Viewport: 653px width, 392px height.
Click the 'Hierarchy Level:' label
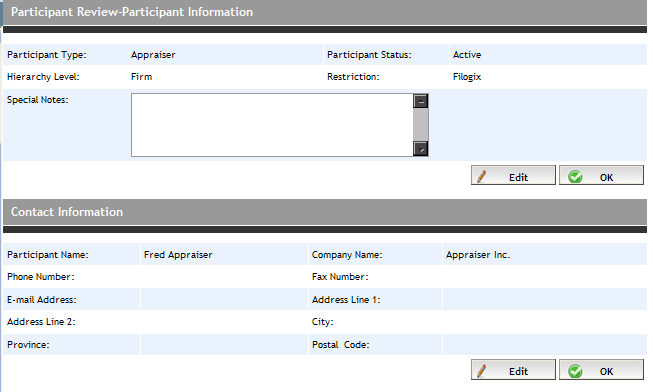43,77
